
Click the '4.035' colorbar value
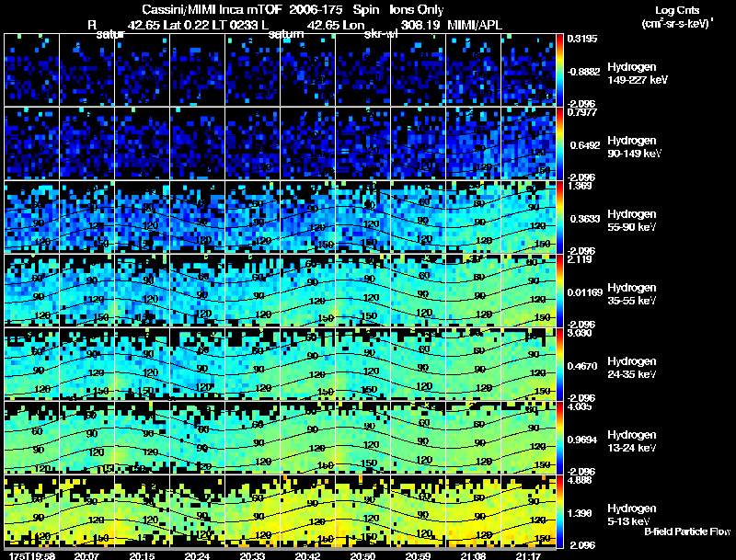[x=580, y=406]
